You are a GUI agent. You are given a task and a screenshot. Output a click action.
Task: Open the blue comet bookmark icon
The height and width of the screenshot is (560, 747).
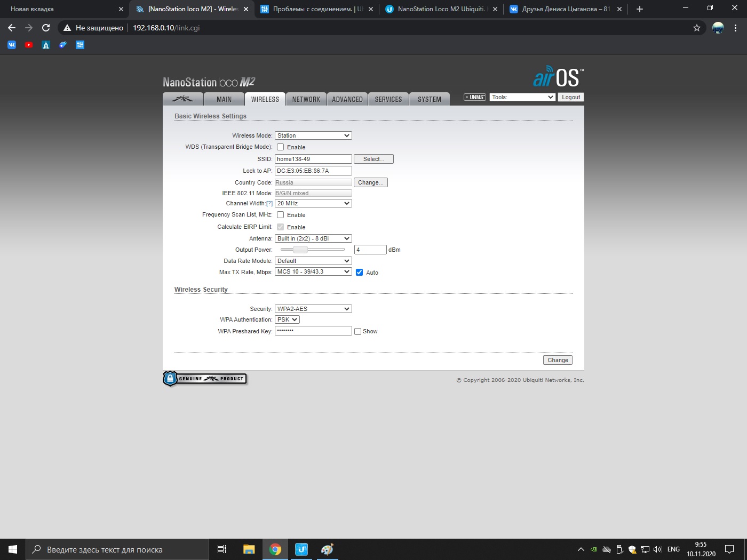(63, 45)
